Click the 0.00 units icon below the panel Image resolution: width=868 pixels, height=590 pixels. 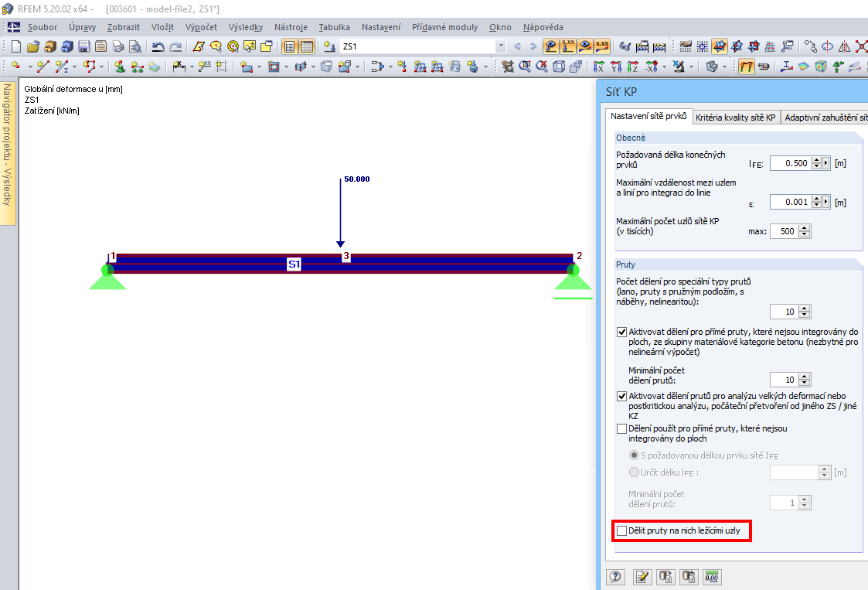[x=712, y=578]
